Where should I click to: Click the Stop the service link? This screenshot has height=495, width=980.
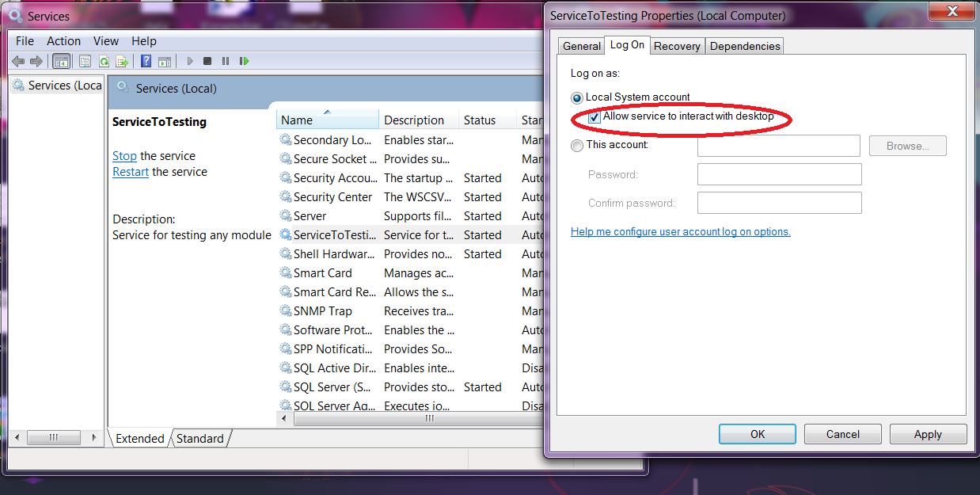point(124,155)
